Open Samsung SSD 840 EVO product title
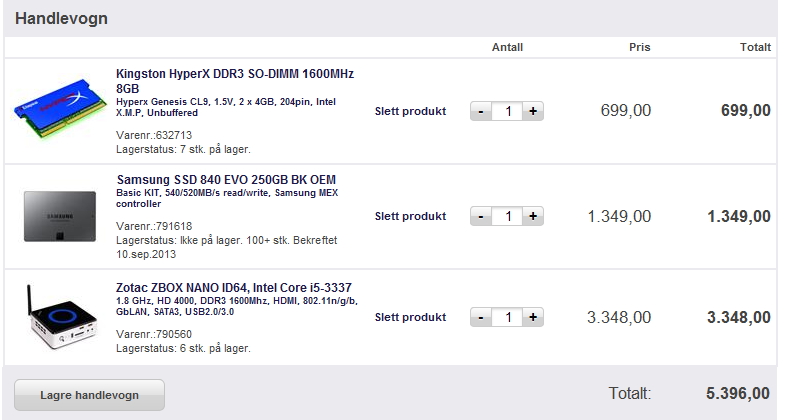Screen dimensions: 785x420 pyautogui.click(x=226, y=180)
